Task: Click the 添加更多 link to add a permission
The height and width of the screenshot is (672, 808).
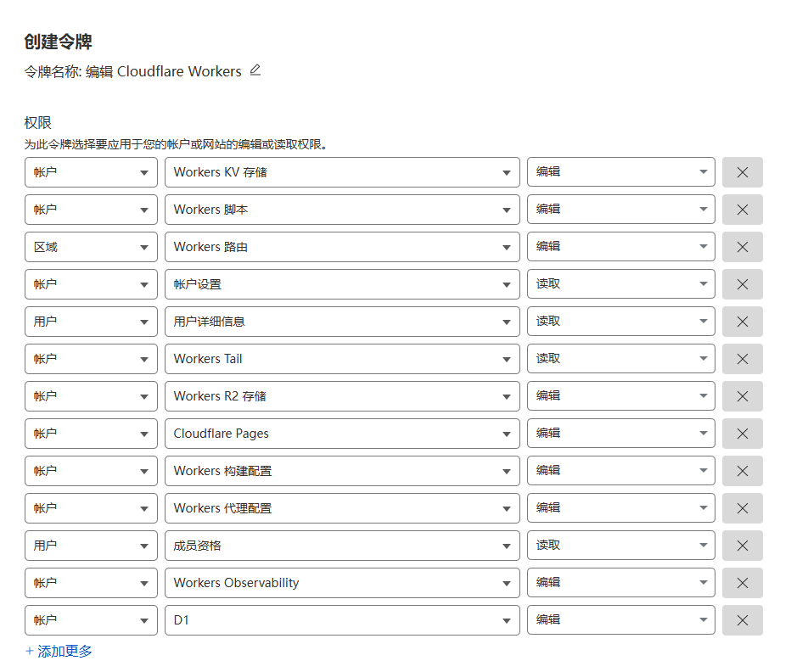Action: click(x=56, y=650)
